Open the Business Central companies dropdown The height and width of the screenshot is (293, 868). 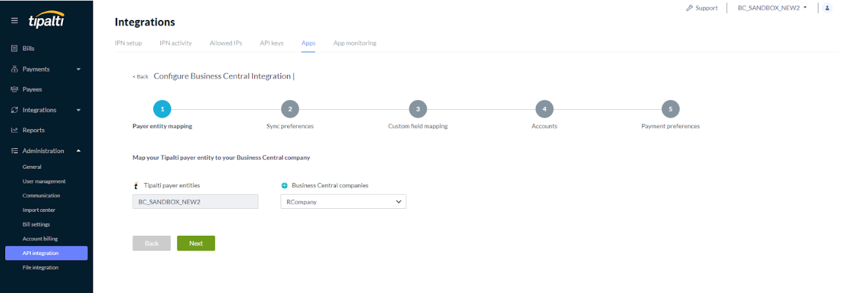pyautogui.click(x=343, y=202)
